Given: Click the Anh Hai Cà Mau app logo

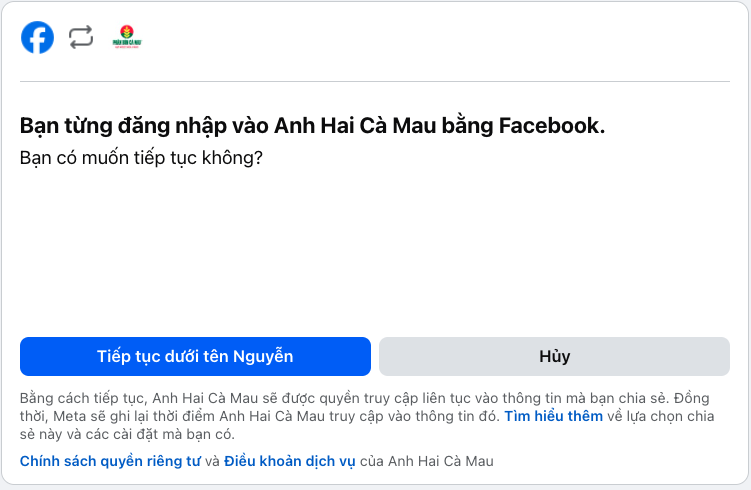Looking at the screenshot, I should coord(127,37).
